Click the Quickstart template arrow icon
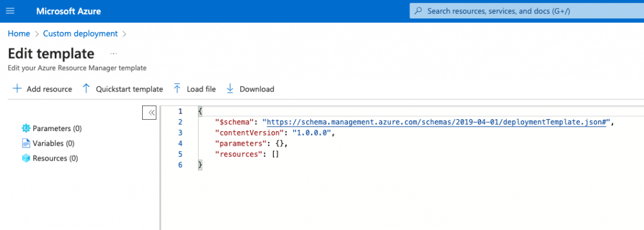Viewport: 644px width, 230px height. click(x=86, y=88)
